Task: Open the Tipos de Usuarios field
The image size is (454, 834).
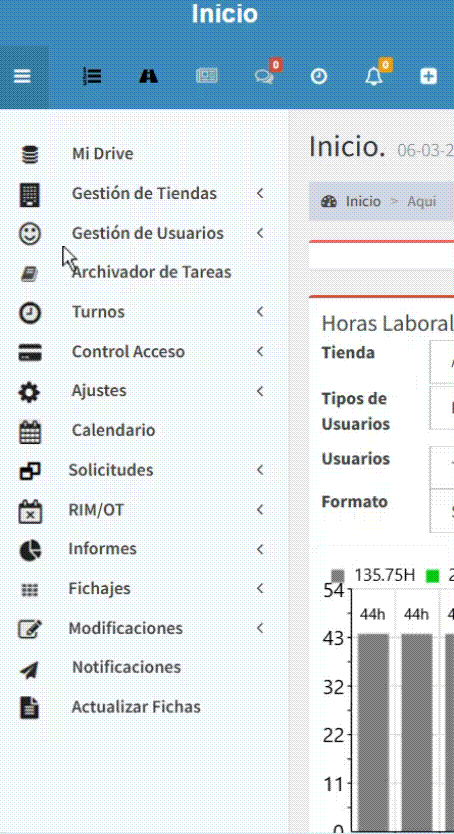Action: pyautogui.click(x=442, y=408)
